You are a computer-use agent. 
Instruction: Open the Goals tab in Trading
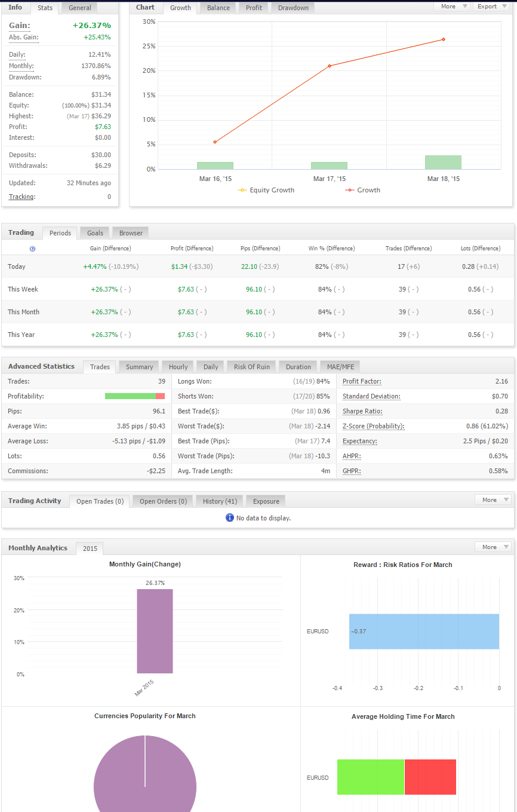click(x=95, y=233)
